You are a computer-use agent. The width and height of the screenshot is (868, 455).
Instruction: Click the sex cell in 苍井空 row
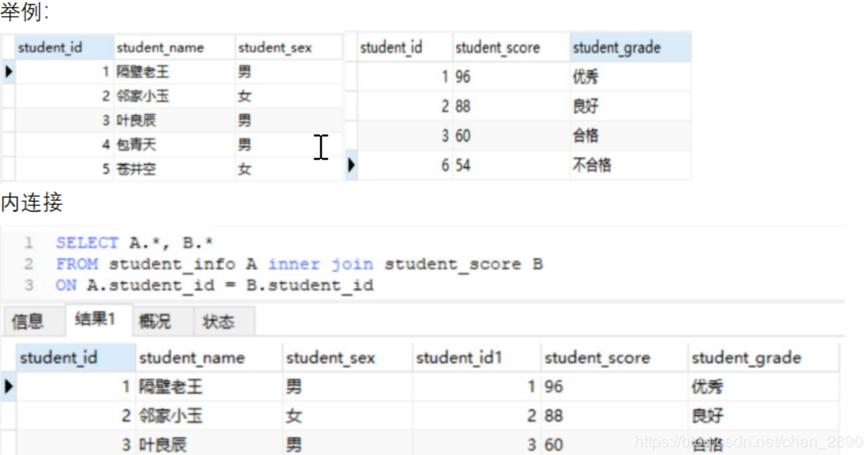click(x=289, y=169)
